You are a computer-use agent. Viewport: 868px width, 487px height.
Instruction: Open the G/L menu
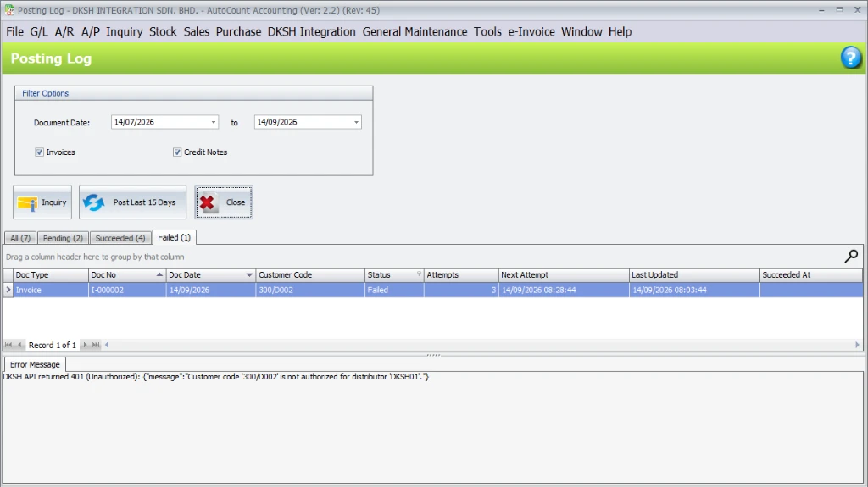coord(39,31)
